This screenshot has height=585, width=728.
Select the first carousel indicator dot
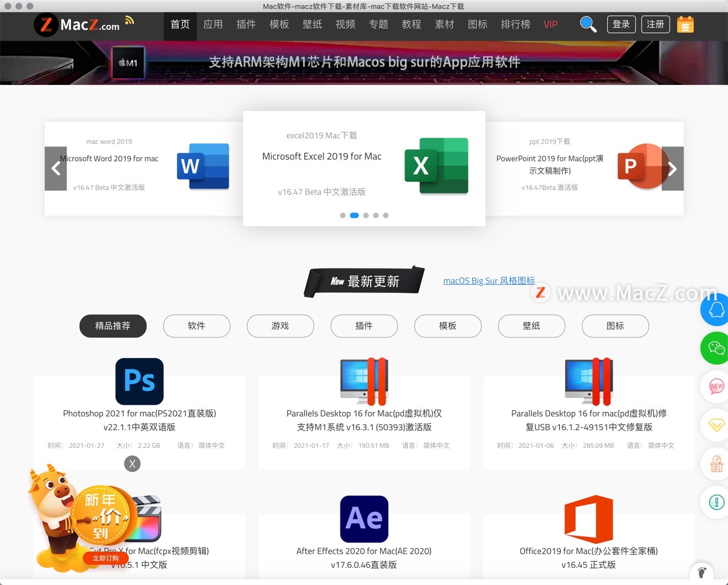point(343,215)
